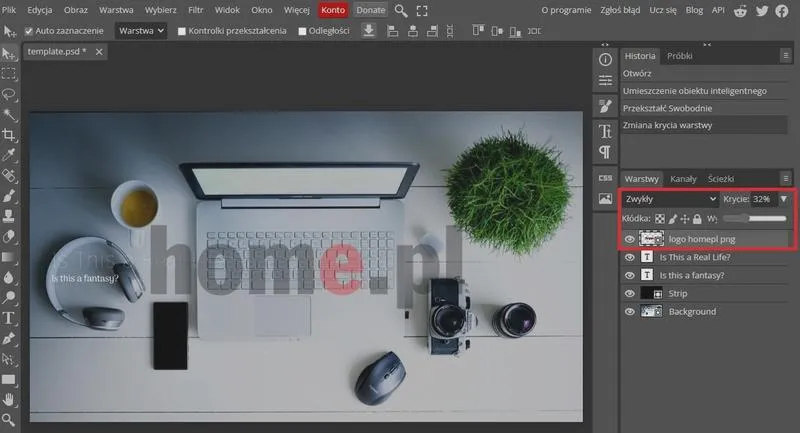Viewport: 800px width, 433px height.
Task: Open the Edycja menu
Action: point(40,10)
